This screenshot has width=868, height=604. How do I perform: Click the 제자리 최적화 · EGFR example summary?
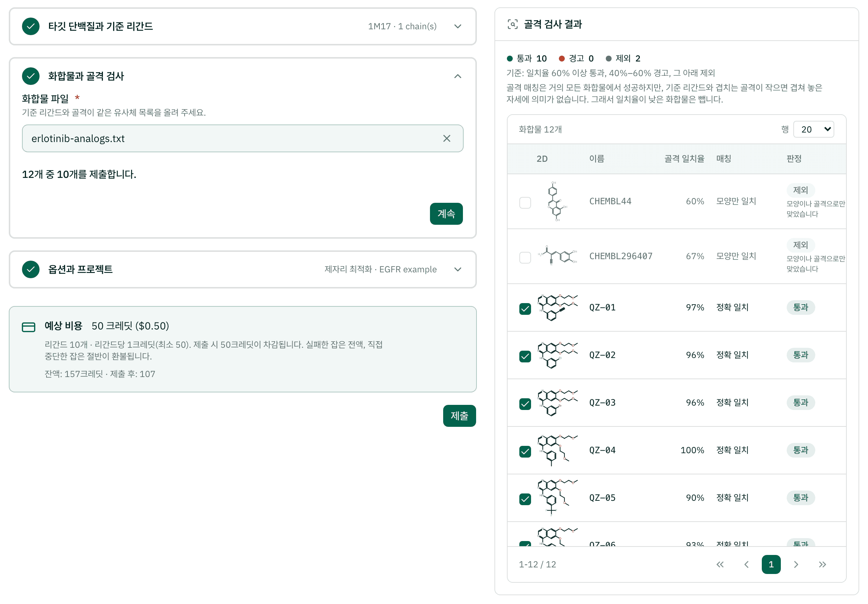pyautogui.click(x=380, y=269)
